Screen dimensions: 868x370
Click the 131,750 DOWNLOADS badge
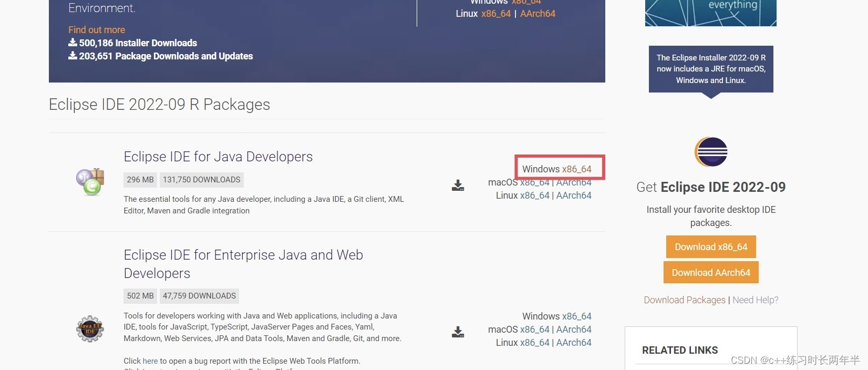coord(202,180)
